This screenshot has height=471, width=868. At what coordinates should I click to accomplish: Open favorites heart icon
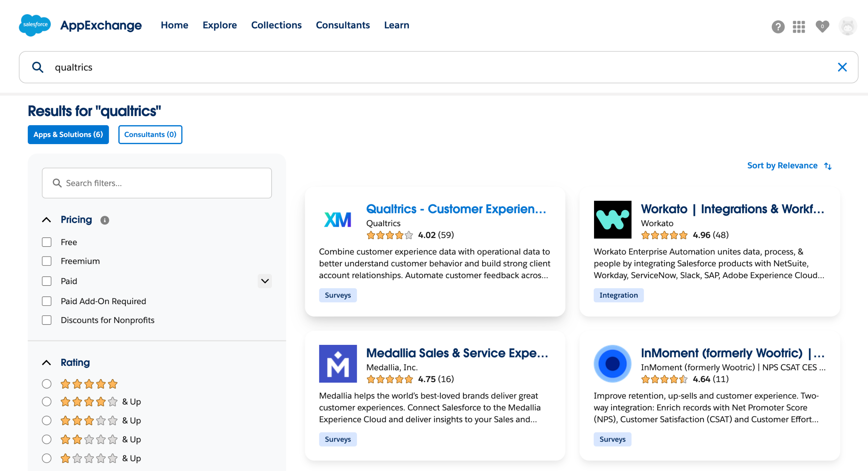(x=822, y=26)
